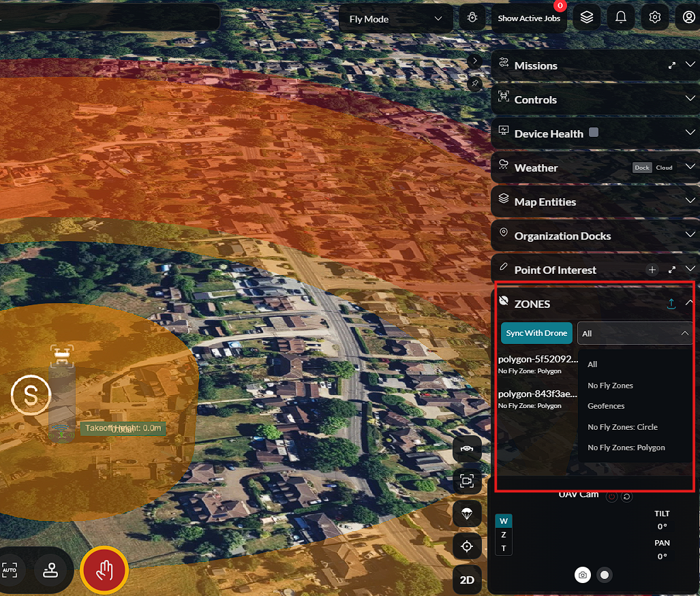The image size is (700, 596).
Task: Click the AUTO focus frame button
Action: [10, 570]
